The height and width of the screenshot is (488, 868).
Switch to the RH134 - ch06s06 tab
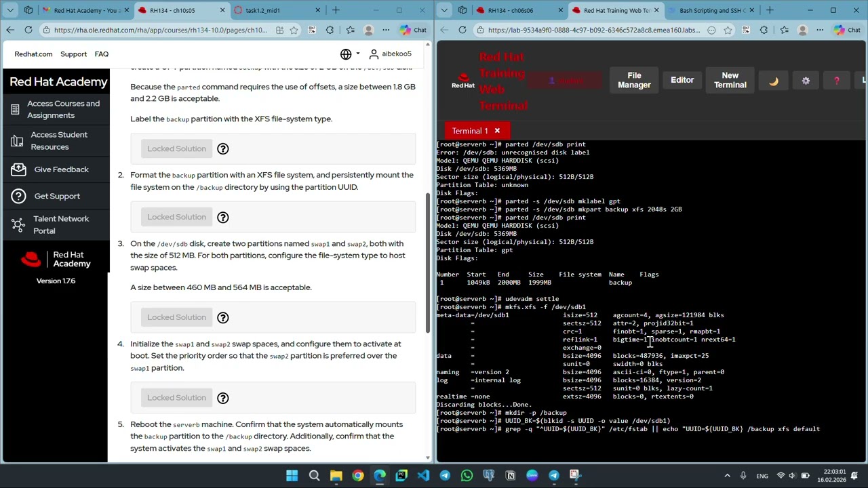click(519, 10)
